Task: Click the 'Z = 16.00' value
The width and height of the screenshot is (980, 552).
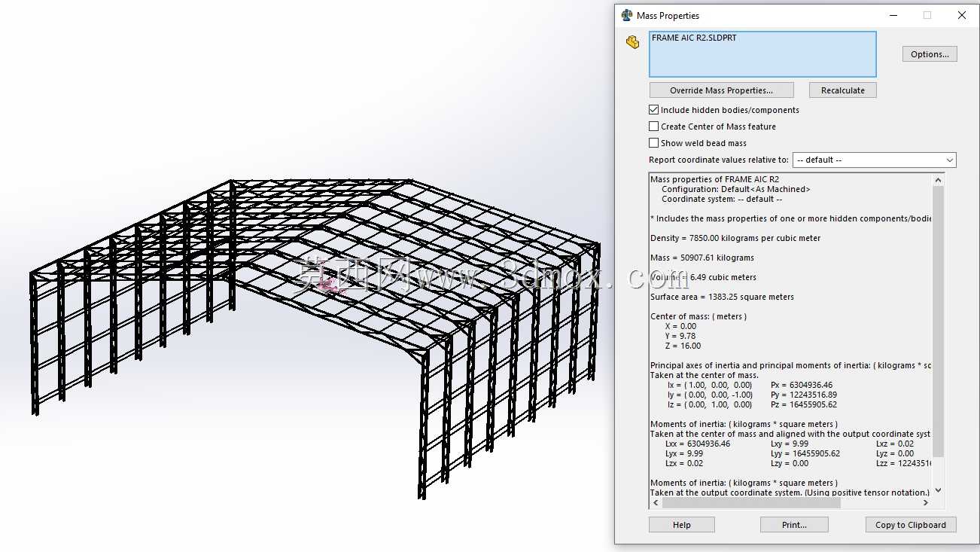Action: click(683, 346)
